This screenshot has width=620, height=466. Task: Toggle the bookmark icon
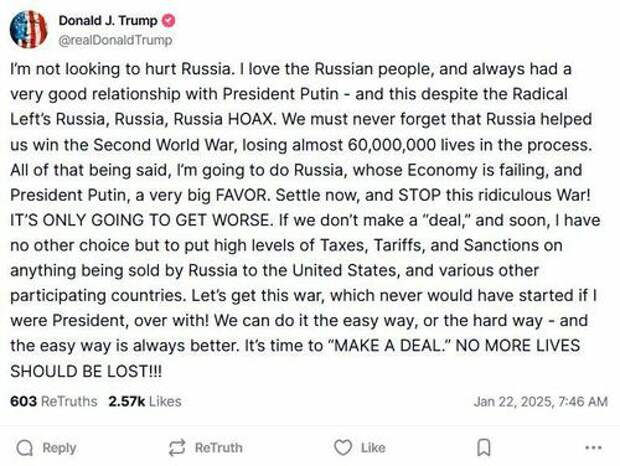[484, 448]
